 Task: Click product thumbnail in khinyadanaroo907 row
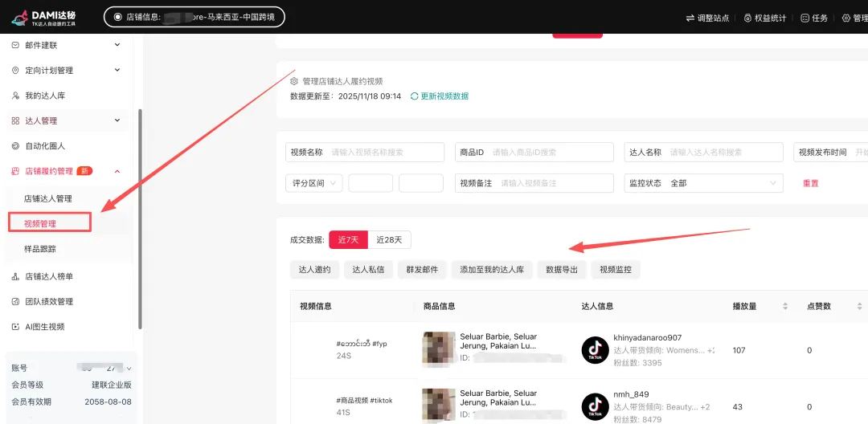click(x=439, y=347)
